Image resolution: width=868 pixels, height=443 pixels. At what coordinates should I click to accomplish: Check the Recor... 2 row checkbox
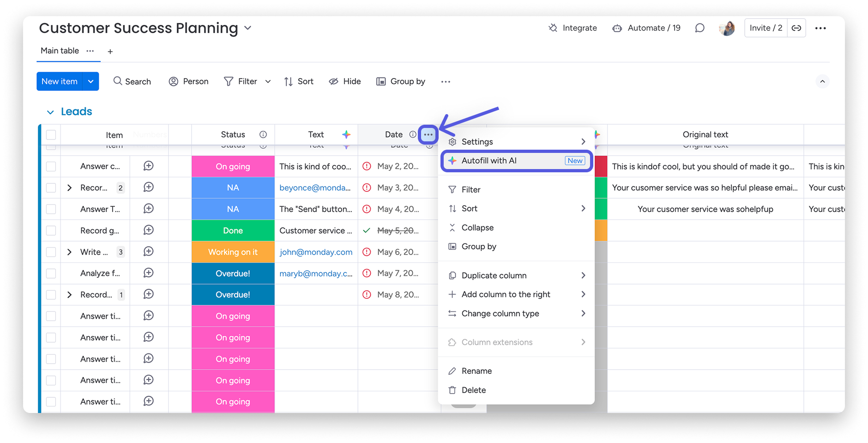click(51, 188)
